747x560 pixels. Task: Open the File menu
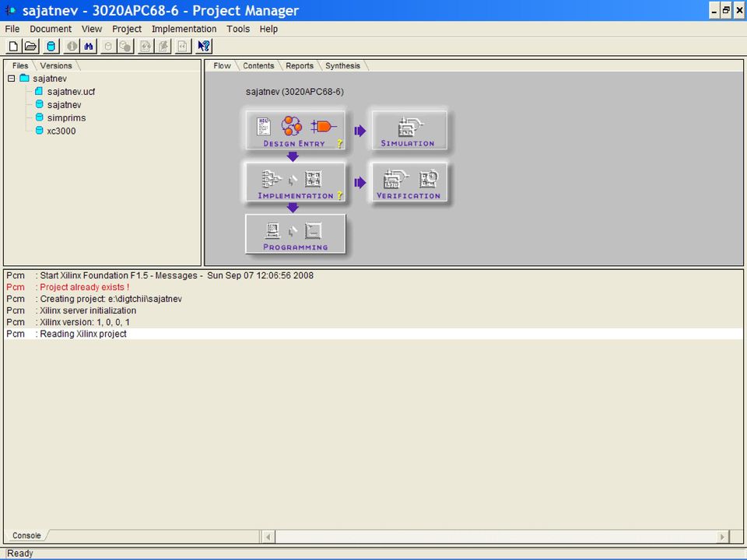point(12,29)
